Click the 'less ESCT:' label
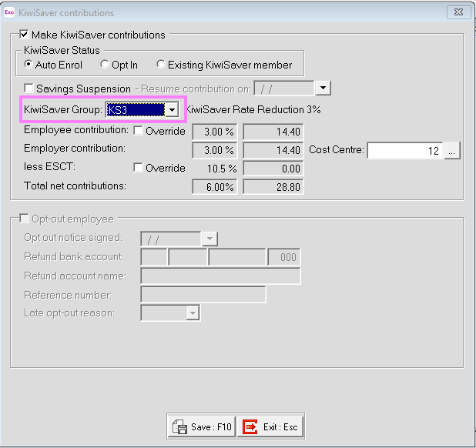 pyautogui.click(x=49, y=166)
